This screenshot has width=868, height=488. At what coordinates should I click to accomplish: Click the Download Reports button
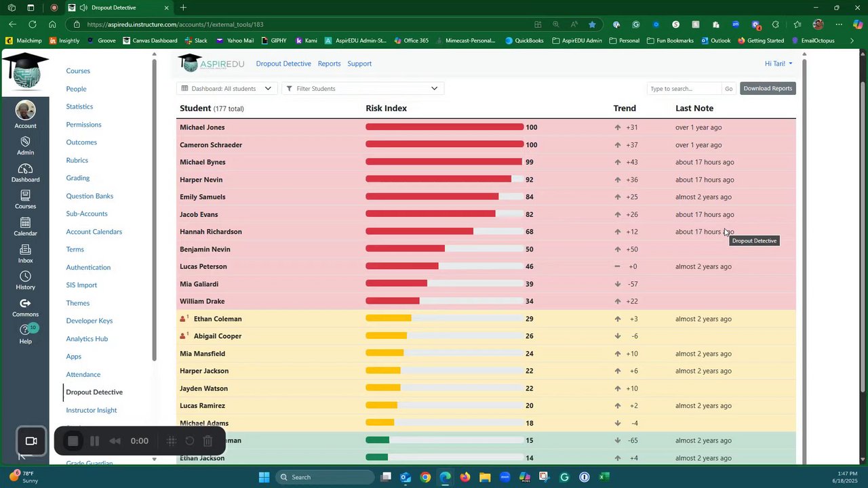pyautogui.click(x=768, y=89)
